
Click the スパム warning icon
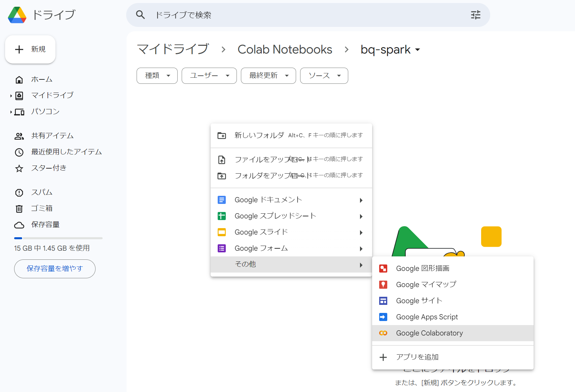[19, 193]
